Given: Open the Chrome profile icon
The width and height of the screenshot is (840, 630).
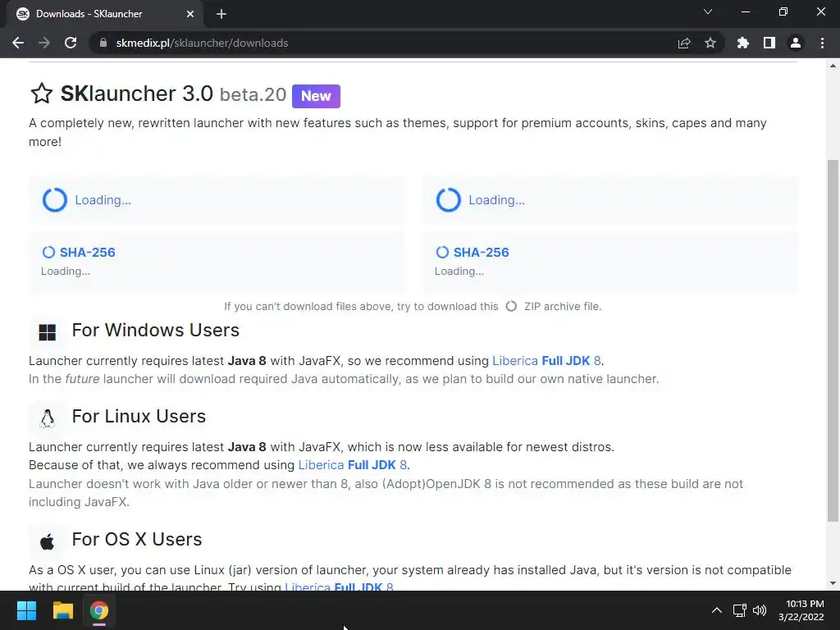Looking at the screenshot, I should (796, 43).
